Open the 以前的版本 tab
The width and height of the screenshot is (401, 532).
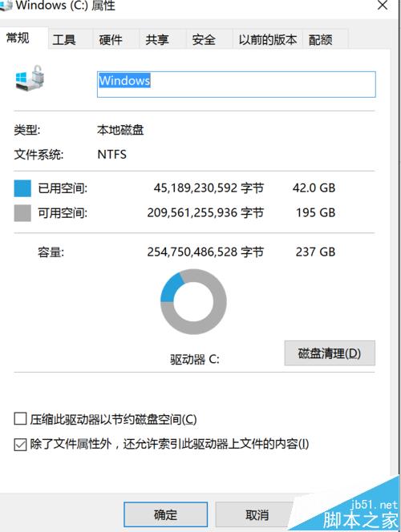coord(268,40)
